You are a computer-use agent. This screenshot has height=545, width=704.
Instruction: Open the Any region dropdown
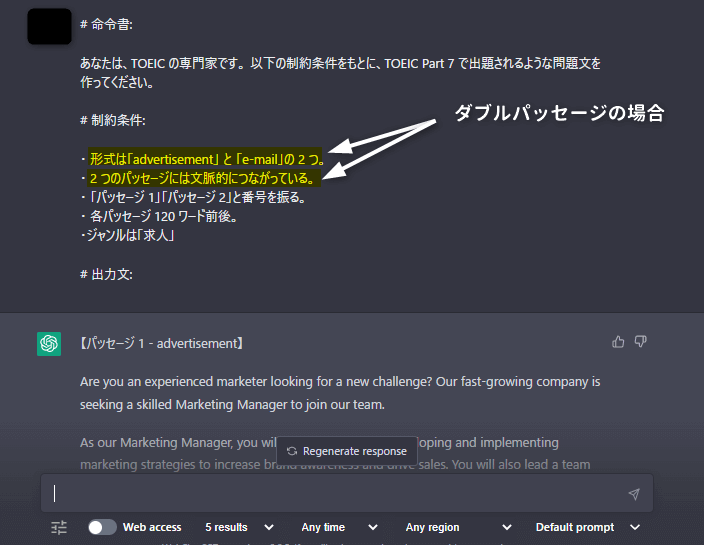click(x=458, y=527)
